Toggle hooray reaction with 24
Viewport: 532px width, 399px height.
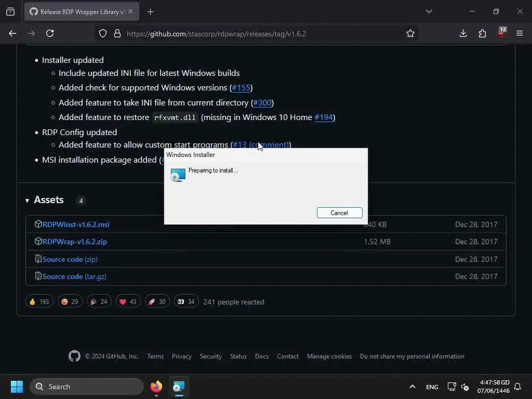(x=99, y=302)
